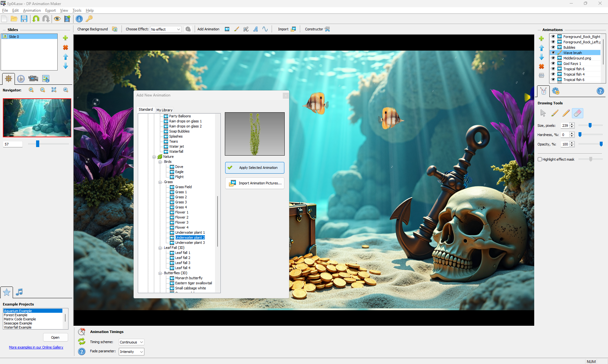Image resolution: width=608 pixels, height=364 pixels.
Task: Open the Animation menu
Action: (x=32, y=10)
